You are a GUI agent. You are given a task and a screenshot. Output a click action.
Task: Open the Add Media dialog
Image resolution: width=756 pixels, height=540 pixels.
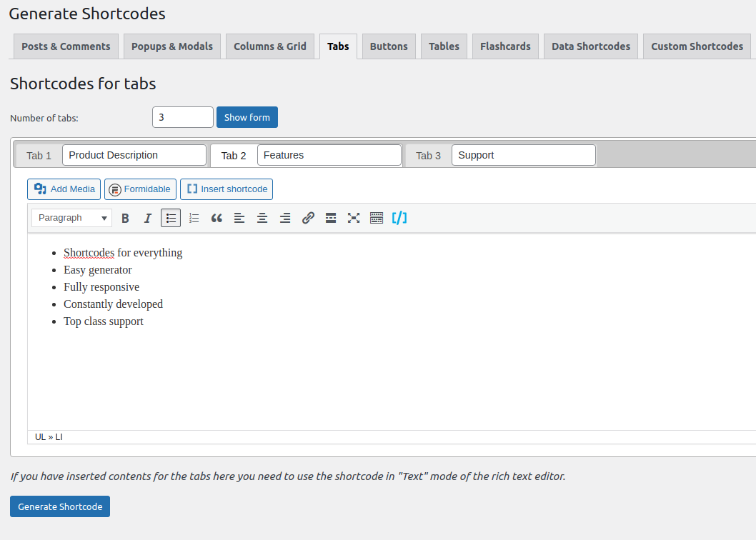click(64, 189)
